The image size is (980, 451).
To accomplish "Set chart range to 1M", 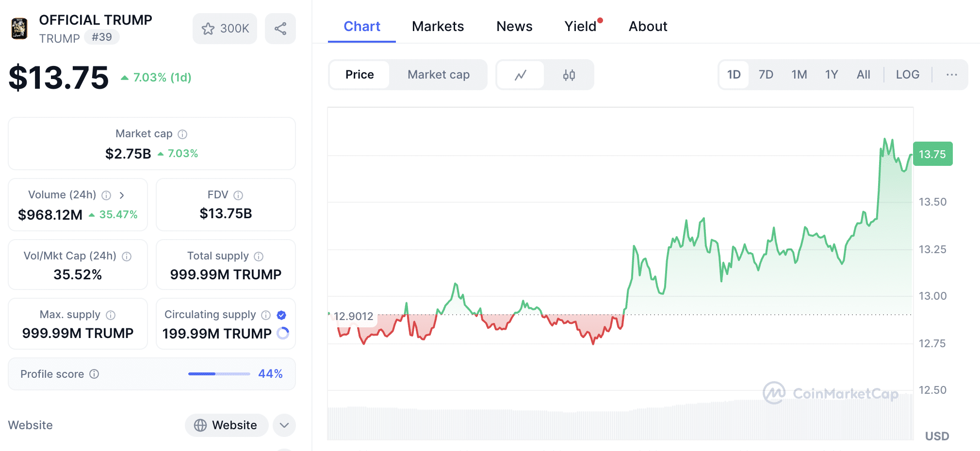I will click(799, 75).
